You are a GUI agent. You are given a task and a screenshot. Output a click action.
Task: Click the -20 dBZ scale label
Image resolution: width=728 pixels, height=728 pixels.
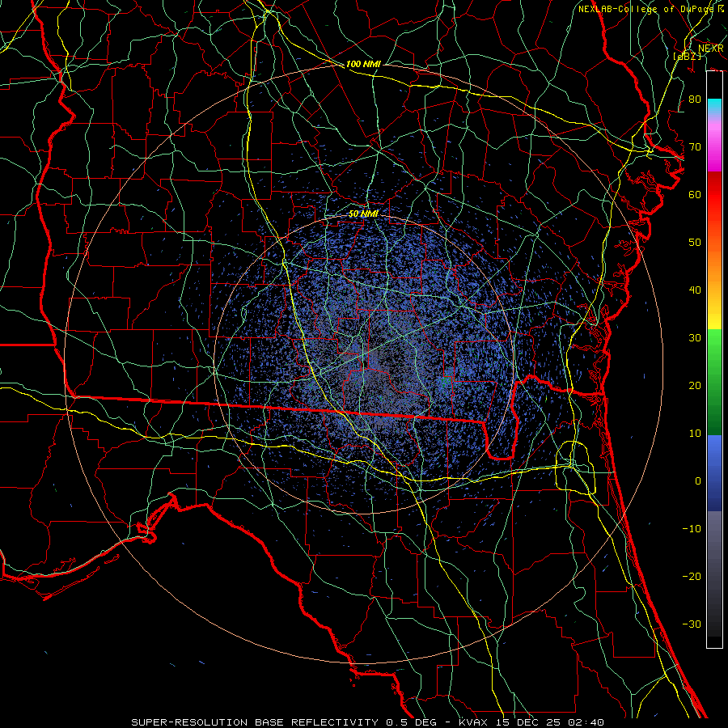coord(692,576)
